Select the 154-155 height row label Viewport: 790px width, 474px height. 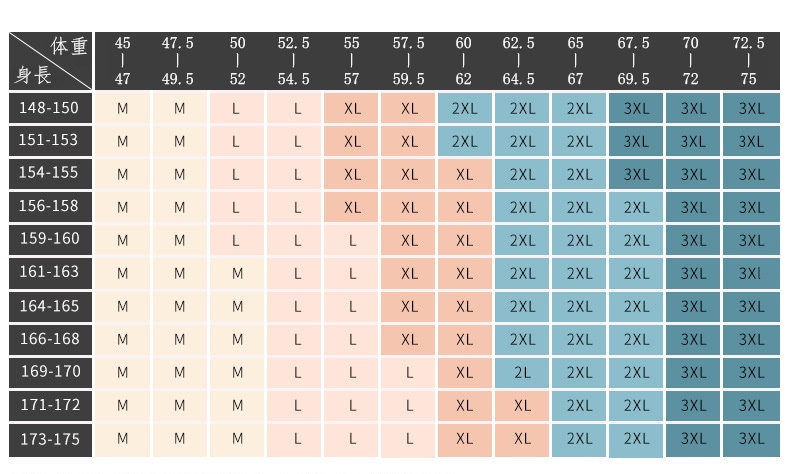[x=49, y=174]
